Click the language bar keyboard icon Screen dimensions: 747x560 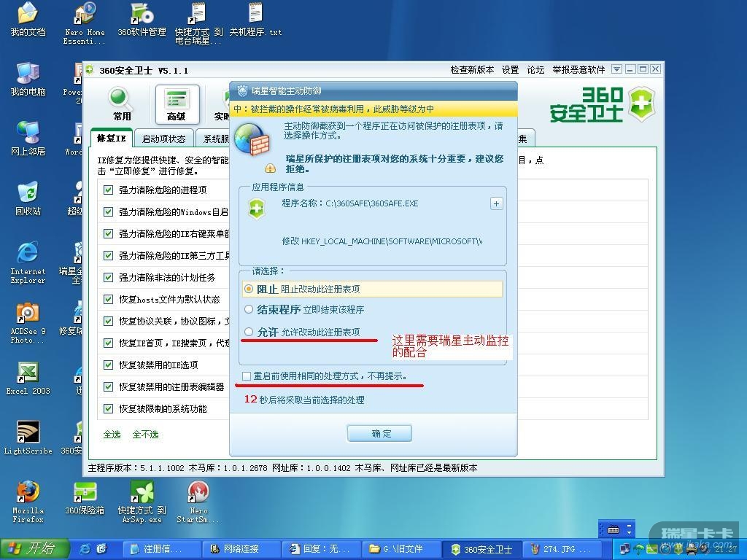[x=614, y=529]
